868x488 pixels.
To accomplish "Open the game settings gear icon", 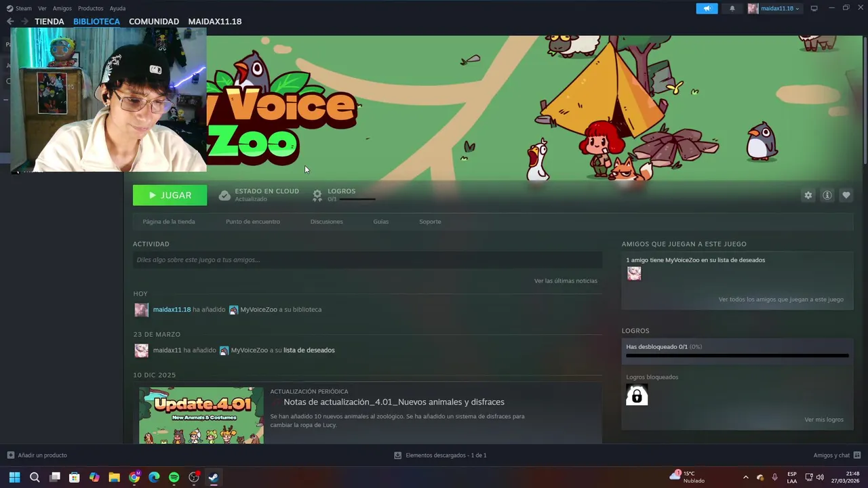I will click(x=808, y=195).
